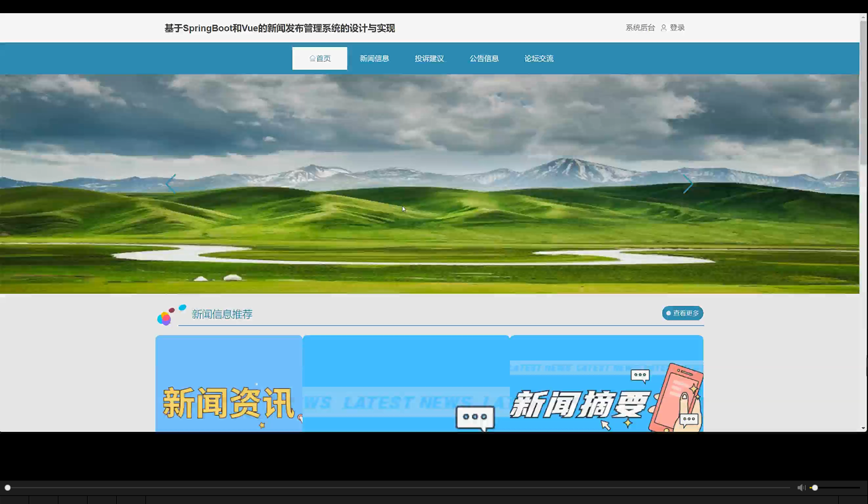
Task: Open 系统后台 from the header
Action: (x=639, y=27)
